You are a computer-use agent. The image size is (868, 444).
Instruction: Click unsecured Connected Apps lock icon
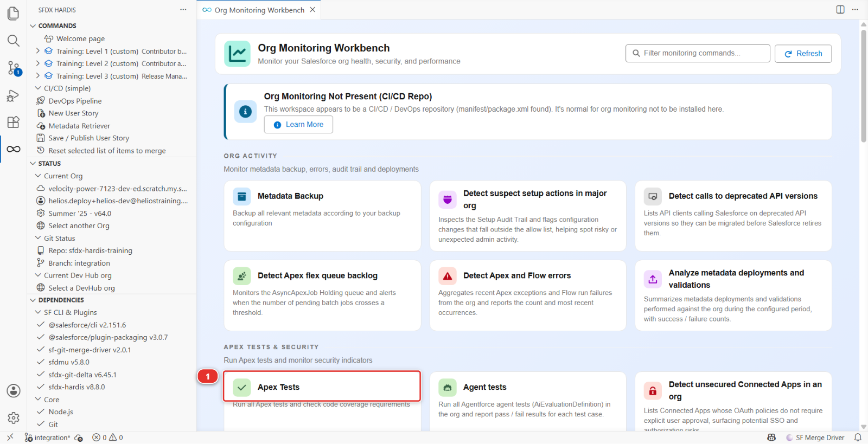tap(653, 390)
